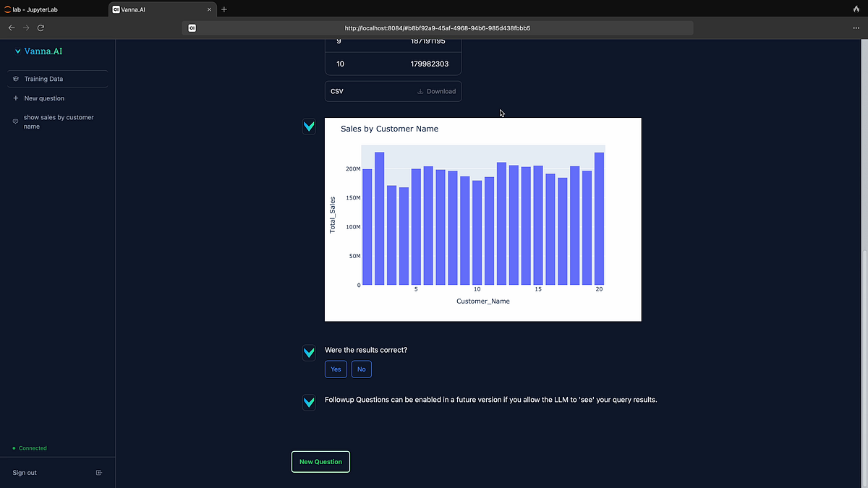Screen dimensions: 868x488
Task: Click the Vanna avatar beside the sales chart
Action: point(309,126)
